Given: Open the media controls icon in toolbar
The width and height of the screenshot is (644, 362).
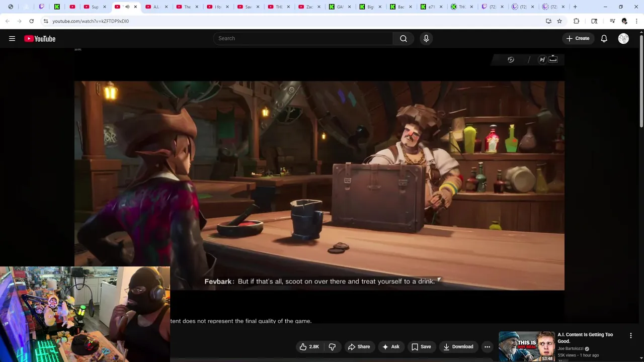Looking at the screenshot, I should [612, 21].
